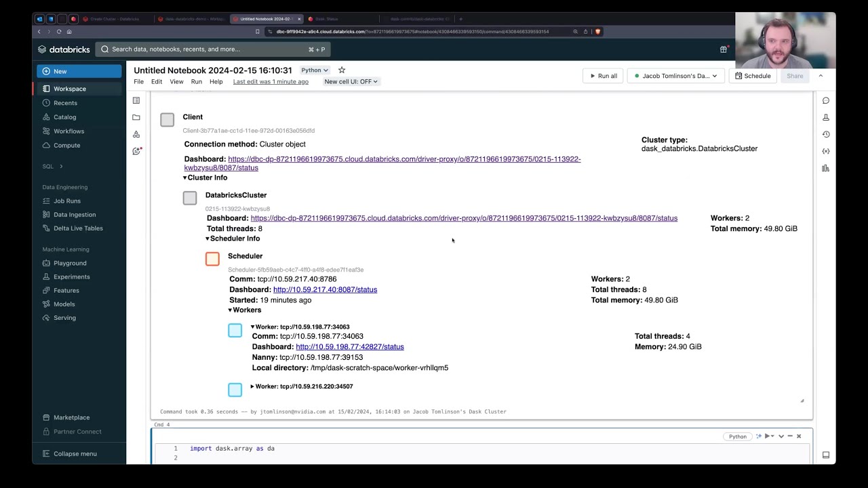
Task: Open the View menu
Action: point(176,81)
